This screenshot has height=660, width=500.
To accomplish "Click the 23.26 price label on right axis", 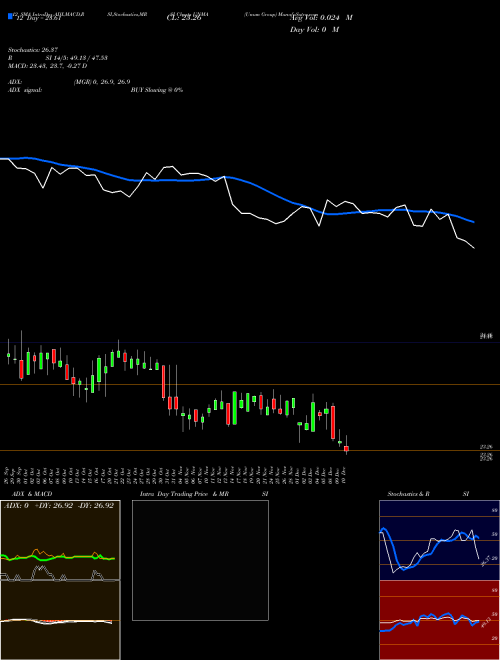I will tap(487, 447).
